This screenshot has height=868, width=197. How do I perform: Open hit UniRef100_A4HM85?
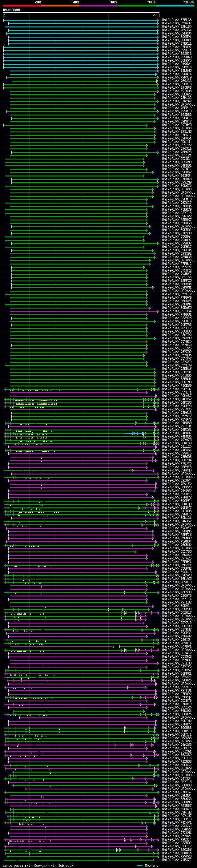coord(176,422)
